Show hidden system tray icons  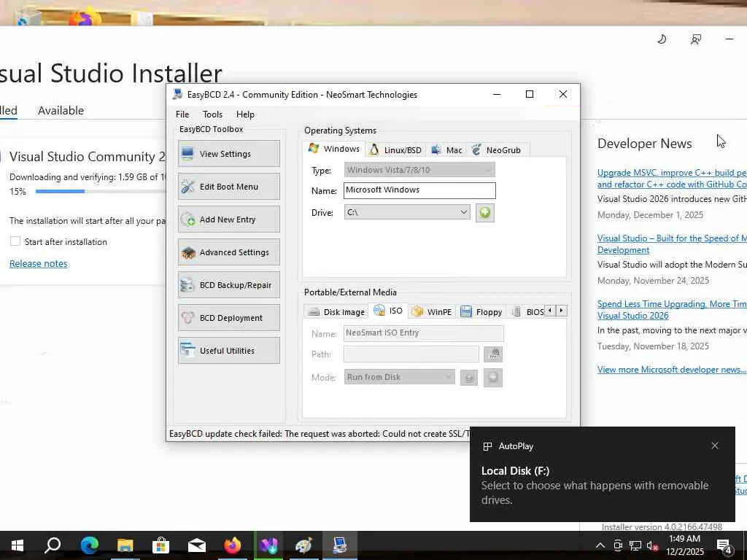tap(600, 545)
